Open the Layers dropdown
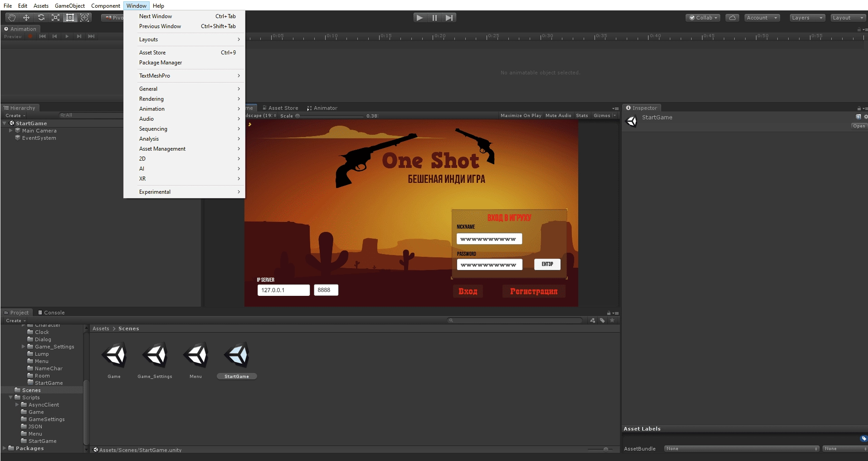Image resolution: width=868 pixels, height=461 pixels. (x=807, y=18)
